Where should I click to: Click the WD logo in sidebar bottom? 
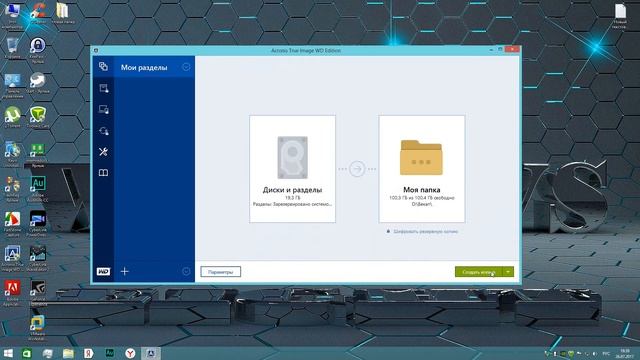point(103,271)
